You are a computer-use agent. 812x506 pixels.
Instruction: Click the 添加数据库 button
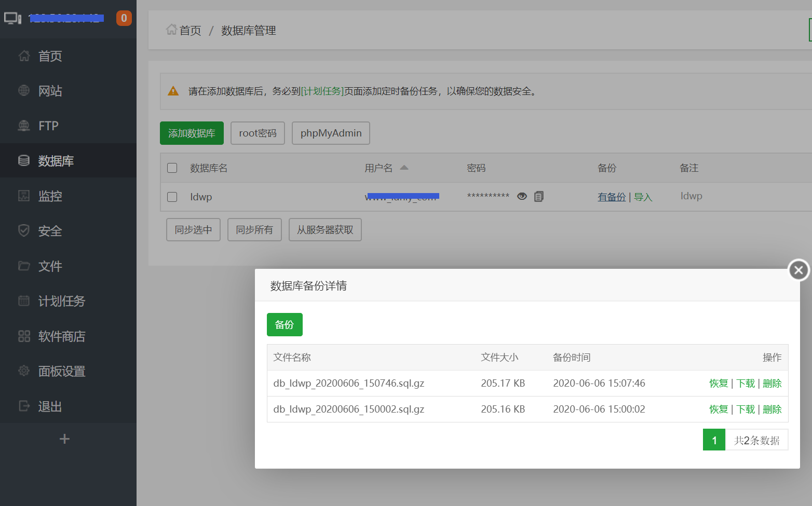[192, 133]
